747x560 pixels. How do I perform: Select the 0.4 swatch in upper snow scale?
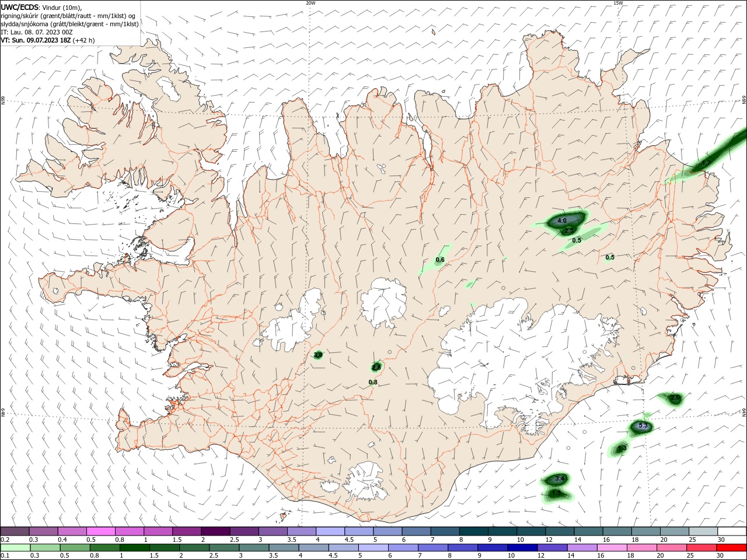coord(72,531)
